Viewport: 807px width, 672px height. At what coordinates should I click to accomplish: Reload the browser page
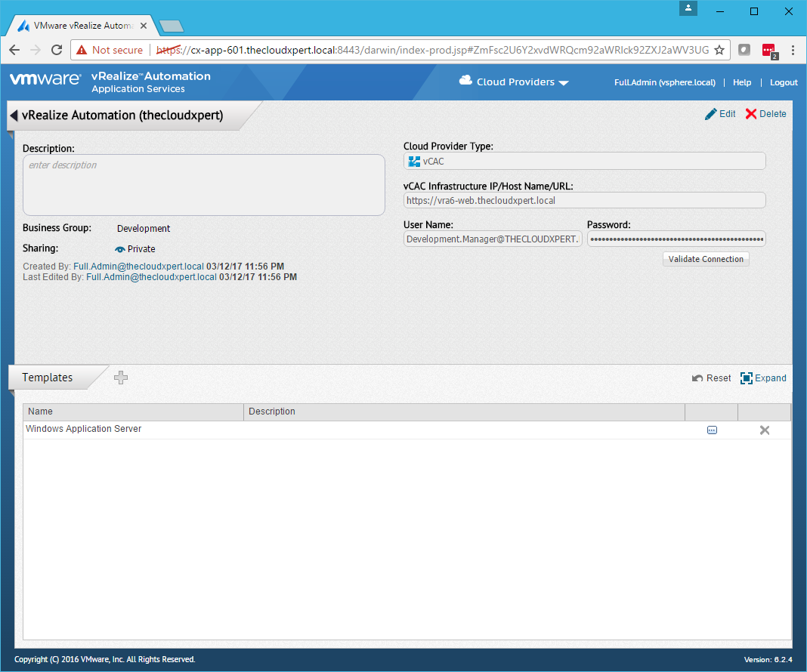click(56, 50)
